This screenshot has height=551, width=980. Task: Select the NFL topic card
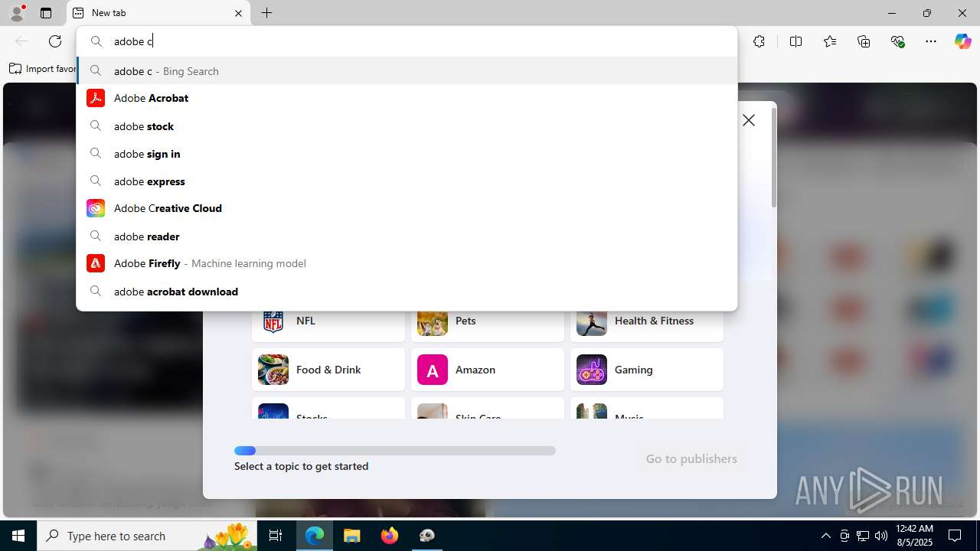[x=328, y=324]
